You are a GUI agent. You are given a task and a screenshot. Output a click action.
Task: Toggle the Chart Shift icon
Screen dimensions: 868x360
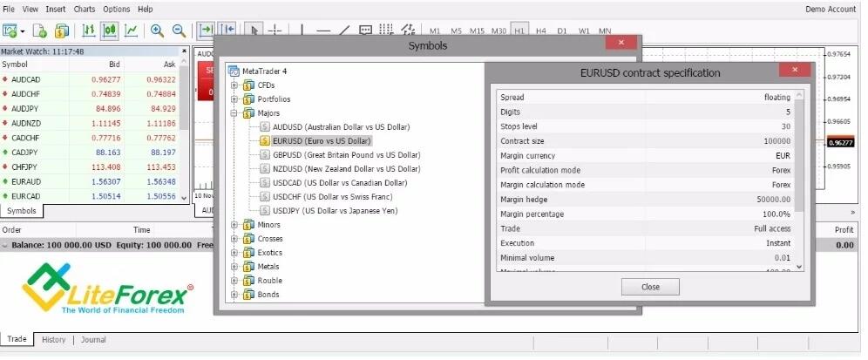227,30
